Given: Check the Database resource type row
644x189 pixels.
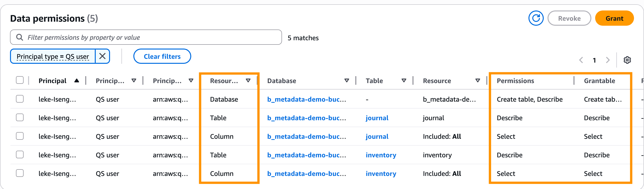Looking at the screenshot, I should (20, 99).
